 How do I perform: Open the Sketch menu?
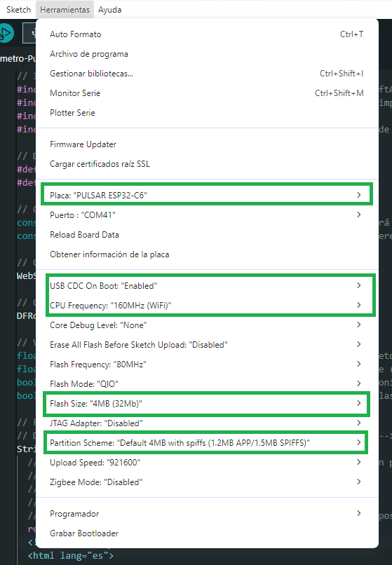pyautogui.click(x=18, y=10)
